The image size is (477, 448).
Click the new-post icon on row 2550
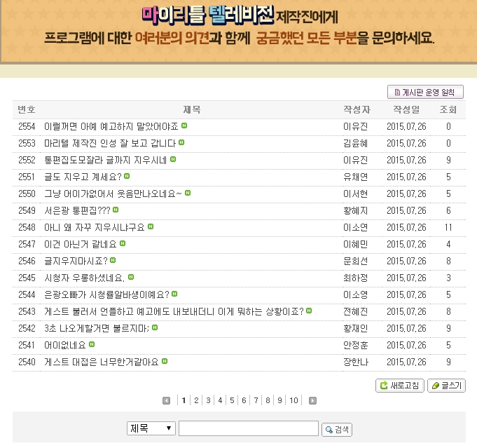pyautogui.click(x=188, y=193)
